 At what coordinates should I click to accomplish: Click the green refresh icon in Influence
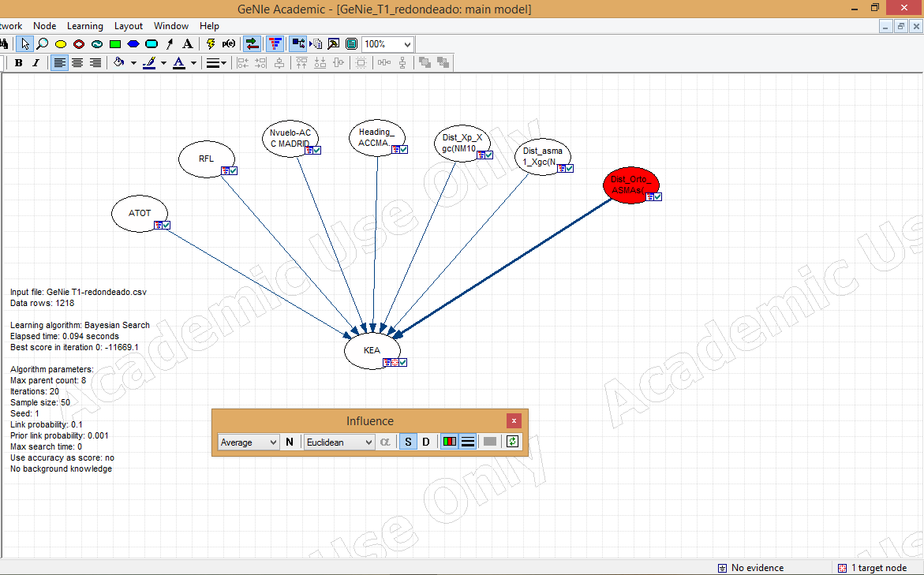tap(513, 442)
